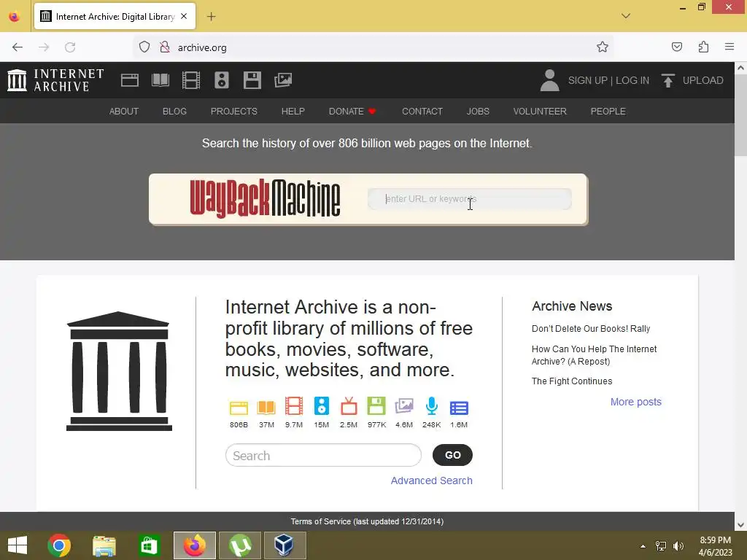Image resolution: width=747 pixels, height=560 pixels.
Task: Click the Wayback Machine logo
Action: click(x=265, y=199)
